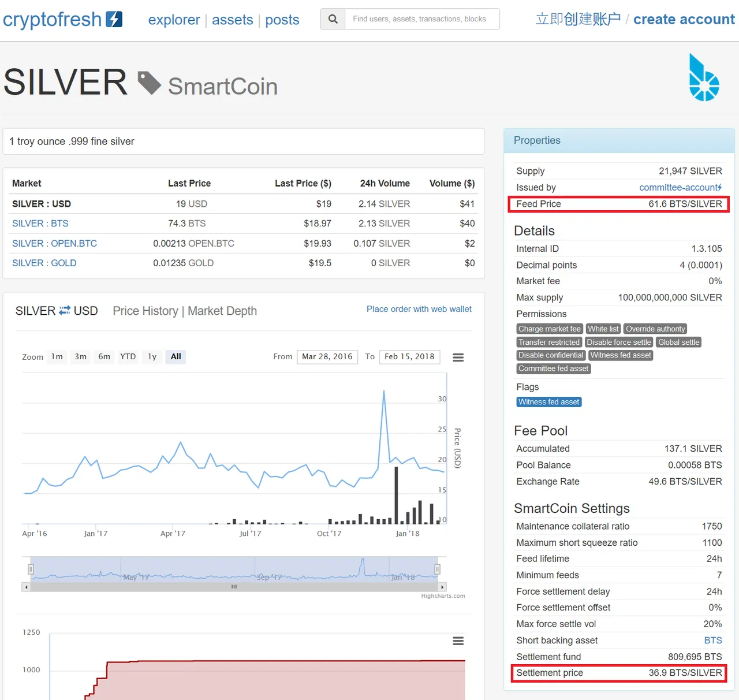Click the Override authority permission tag
This screenshot has height=700, width=739.
pyautogui.click(x=655, y=329)
